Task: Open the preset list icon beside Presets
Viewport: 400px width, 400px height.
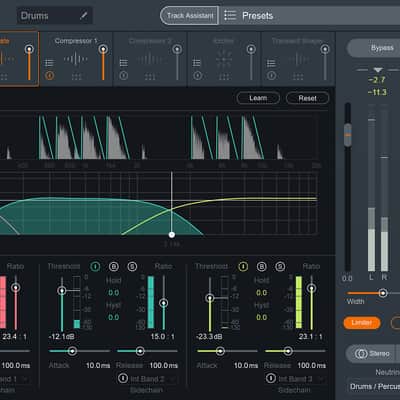Action: click(230, 15)
